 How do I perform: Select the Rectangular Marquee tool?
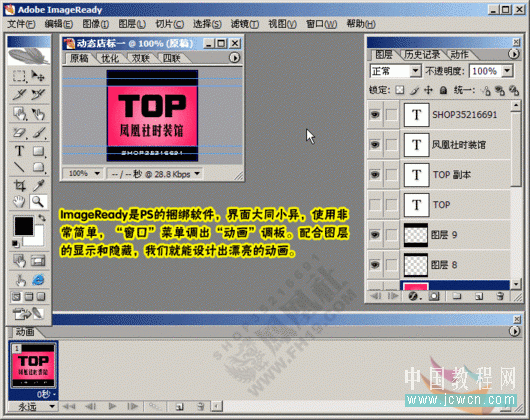click(19, 76)
